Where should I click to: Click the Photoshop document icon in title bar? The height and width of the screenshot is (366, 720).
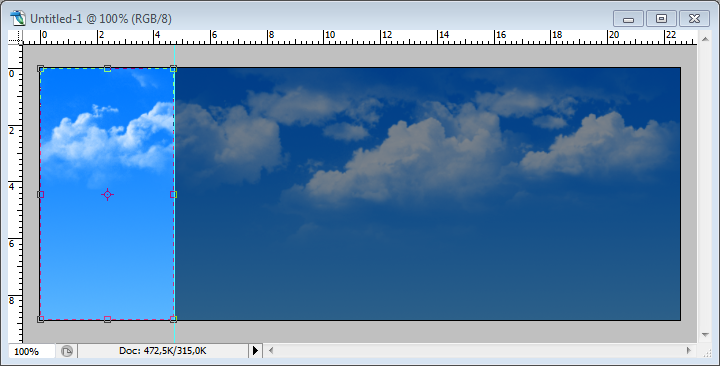coord(18,18)
